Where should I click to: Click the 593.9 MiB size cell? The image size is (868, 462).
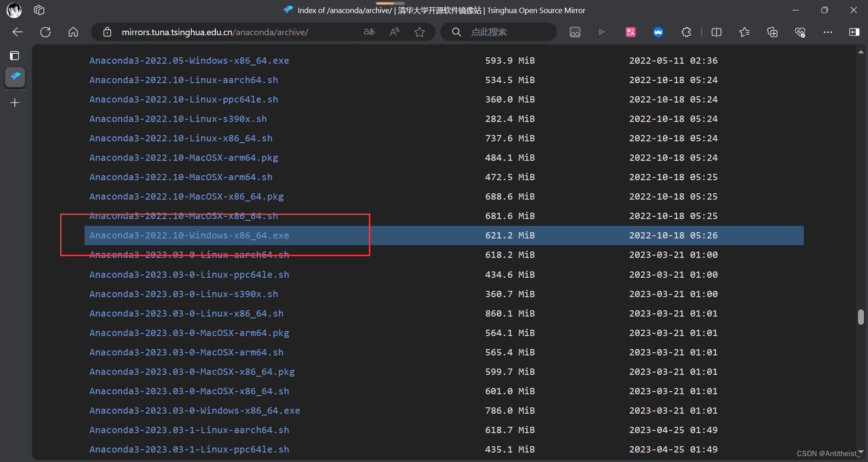[510, 61]
